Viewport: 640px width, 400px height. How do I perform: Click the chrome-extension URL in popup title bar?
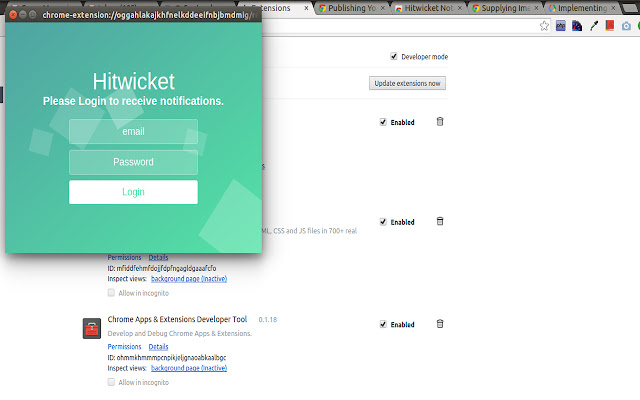coord(149,15)
